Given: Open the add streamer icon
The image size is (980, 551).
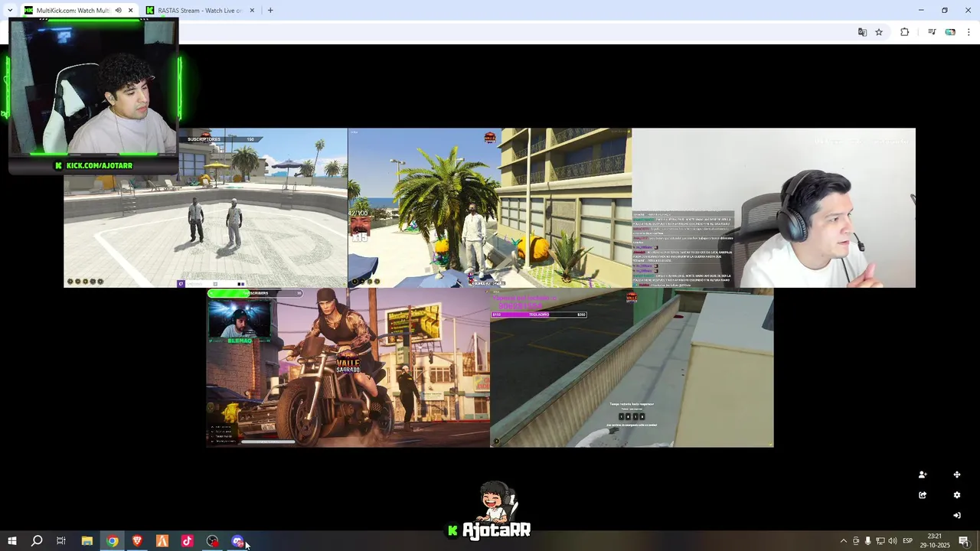Looking at the screenshot, I should [x=923, y=474].
